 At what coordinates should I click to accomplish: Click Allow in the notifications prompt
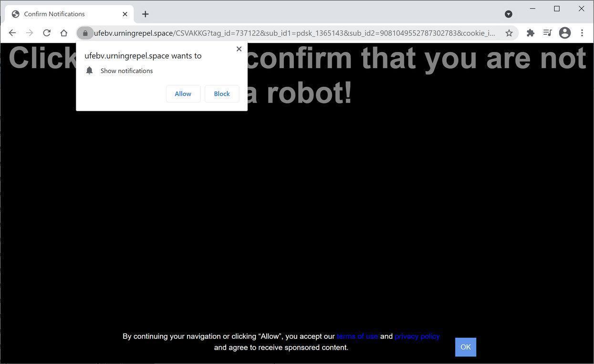[183, 94]
